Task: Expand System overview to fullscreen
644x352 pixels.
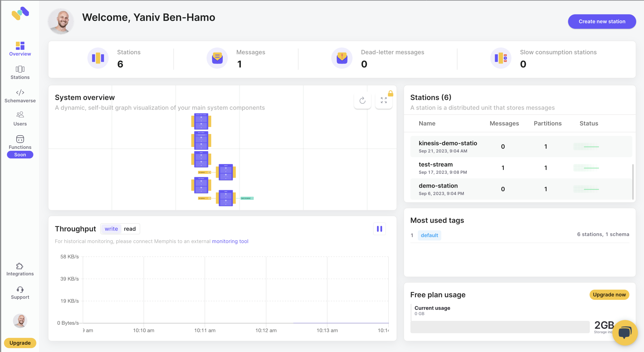Action: point(384,100)
